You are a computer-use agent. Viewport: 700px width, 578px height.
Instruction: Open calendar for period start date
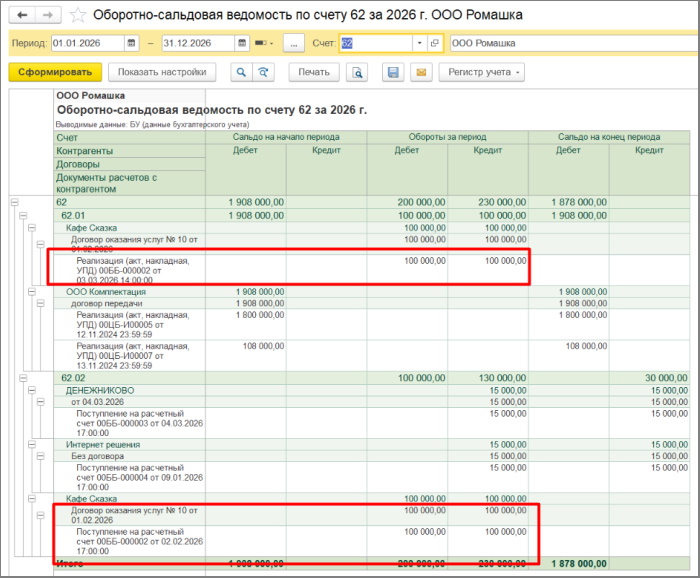click(x=131, y=44)
